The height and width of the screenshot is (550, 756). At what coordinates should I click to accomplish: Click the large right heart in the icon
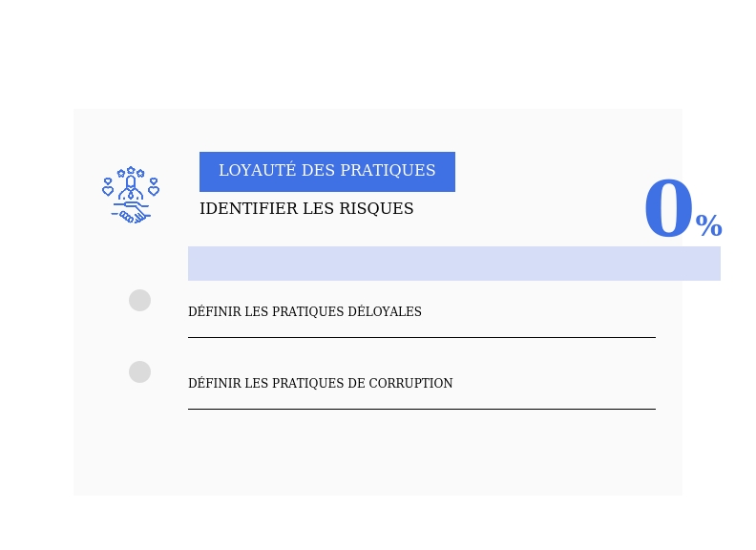(154, 191)
